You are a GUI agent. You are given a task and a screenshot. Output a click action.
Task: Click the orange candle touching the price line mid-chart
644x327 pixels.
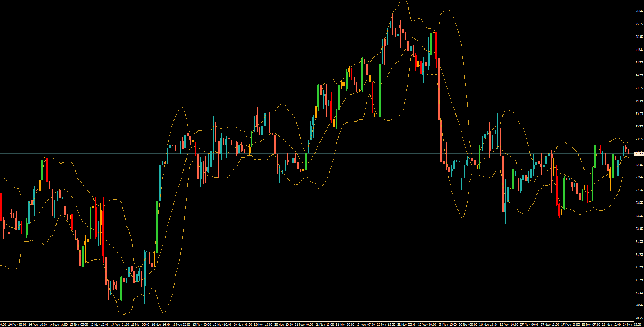250,149
